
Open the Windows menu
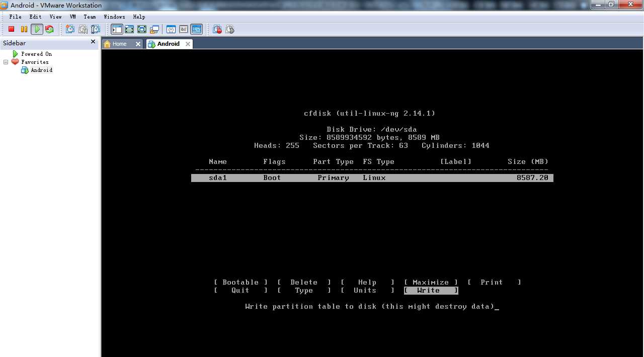[114, 17]
